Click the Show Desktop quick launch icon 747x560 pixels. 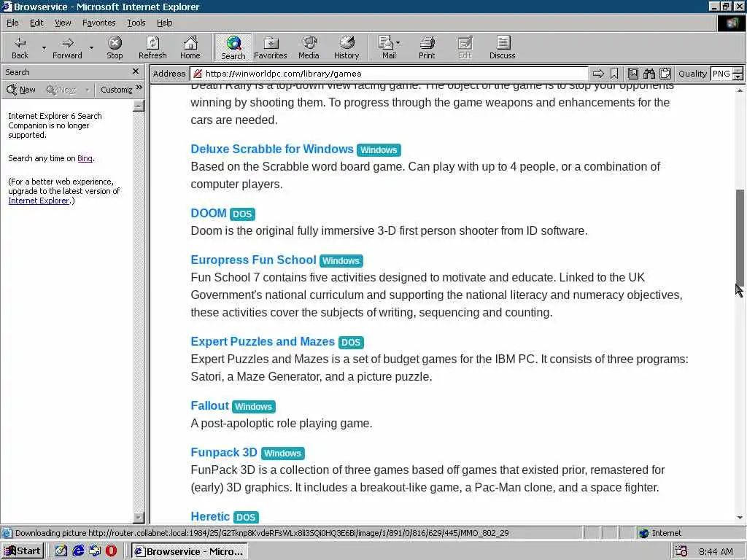pos(61,551)
